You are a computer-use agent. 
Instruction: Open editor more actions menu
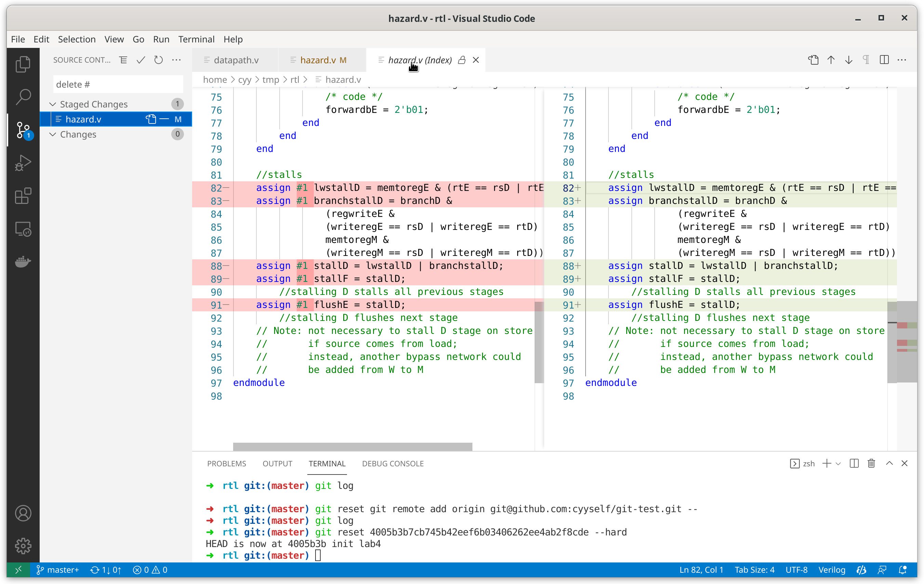tap(902, 60)
